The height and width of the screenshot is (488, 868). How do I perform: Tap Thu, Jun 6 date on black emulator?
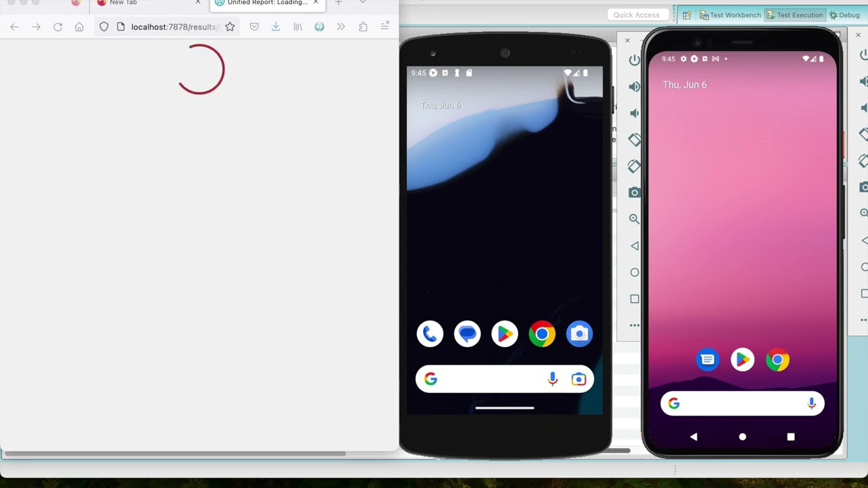pyautogui.click(x=440, y=105)
